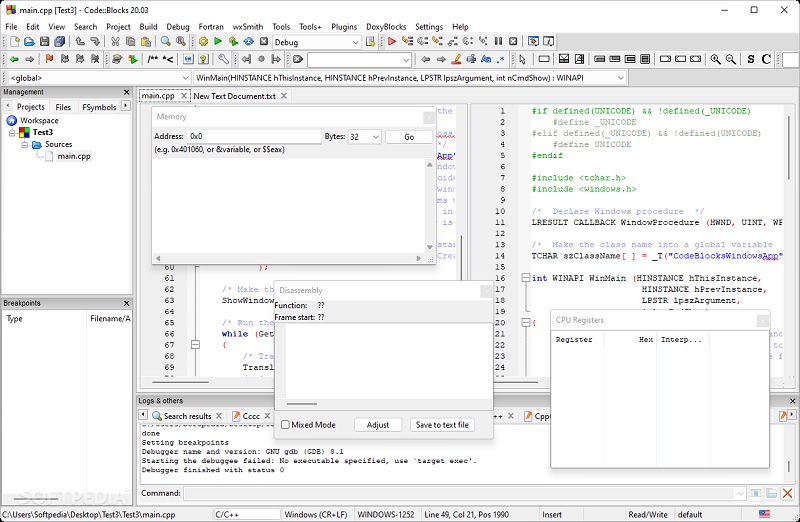The height and width of the screenshot is (522, 800).
Task: Click Save to text file button
Action: tap(441, 425)
